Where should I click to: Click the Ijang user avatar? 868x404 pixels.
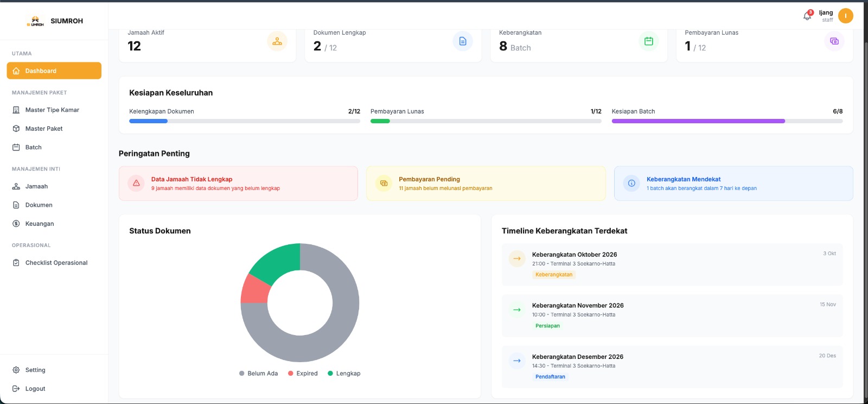tap(845, 16)
